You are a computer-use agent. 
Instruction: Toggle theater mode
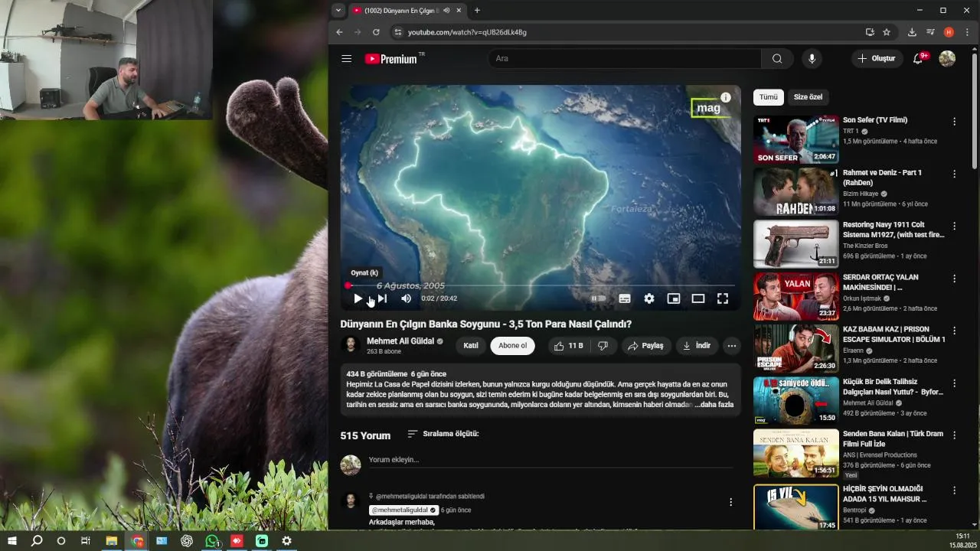pos(698,298)
